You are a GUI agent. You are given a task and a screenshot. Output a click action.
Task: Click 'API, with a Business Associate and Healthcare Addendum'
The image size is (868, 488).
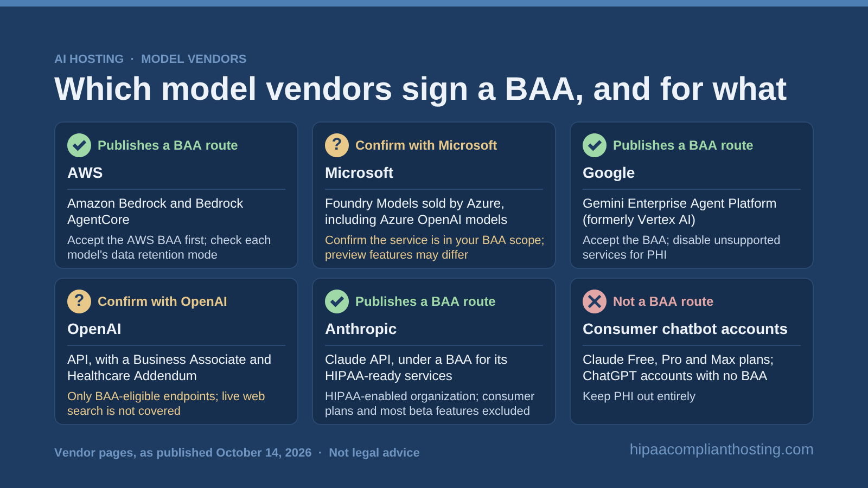(169, 368)
